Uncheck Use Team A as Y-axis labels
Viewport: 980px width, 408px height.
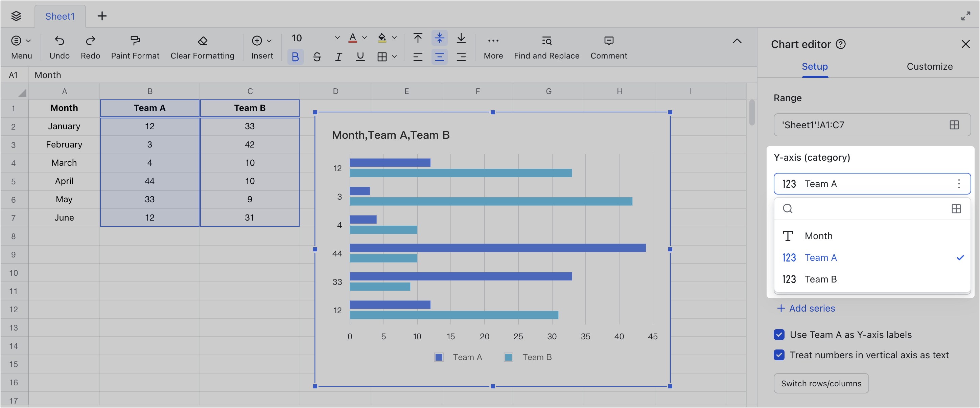pos(779,335)
